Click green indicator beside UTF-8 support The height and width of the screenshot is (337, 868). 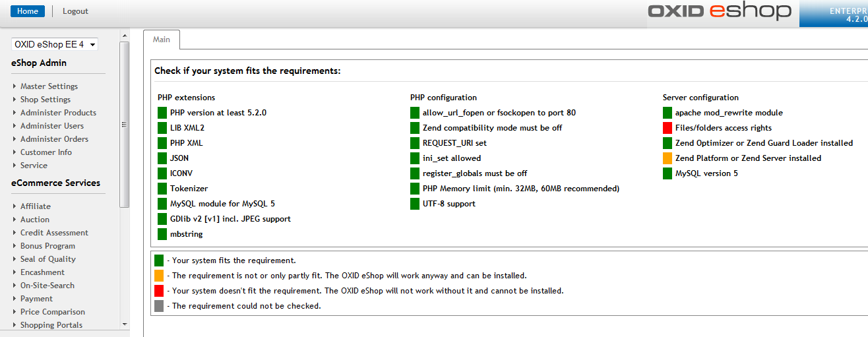pyautogui.click(x=415, y=204)
